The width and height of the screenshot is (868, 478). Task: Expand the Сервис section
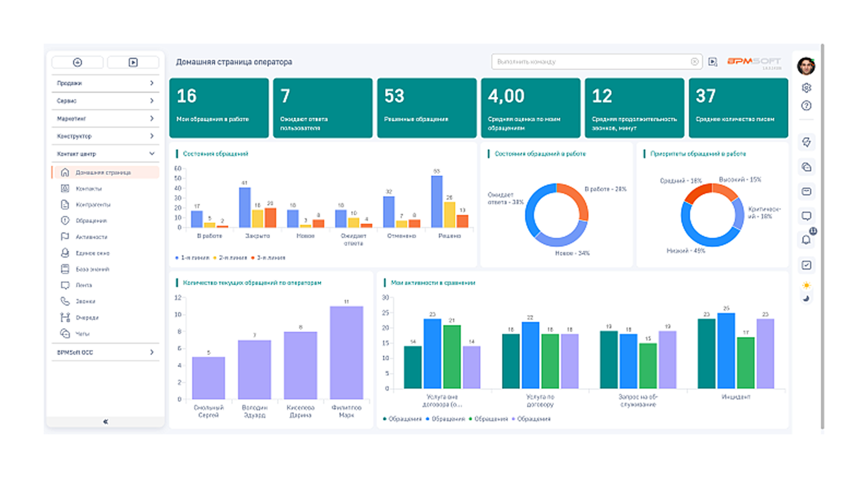tap(105, 101)
